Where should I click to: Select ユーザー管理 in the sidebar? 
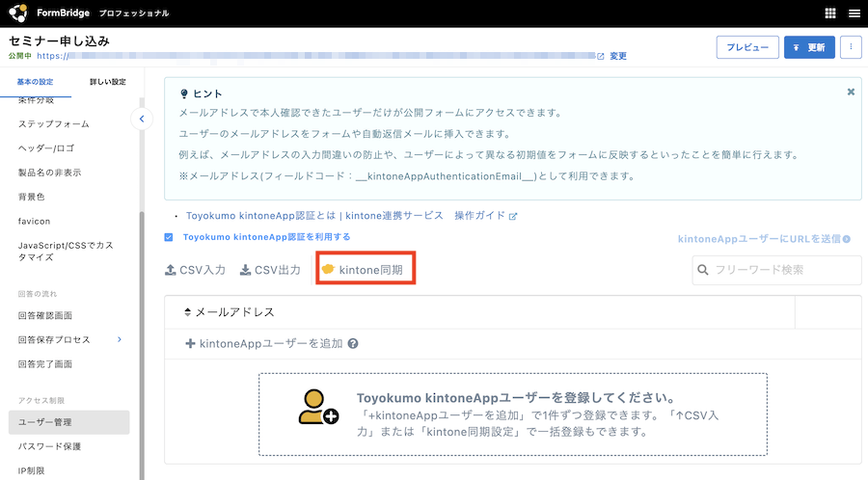[44, 422]
